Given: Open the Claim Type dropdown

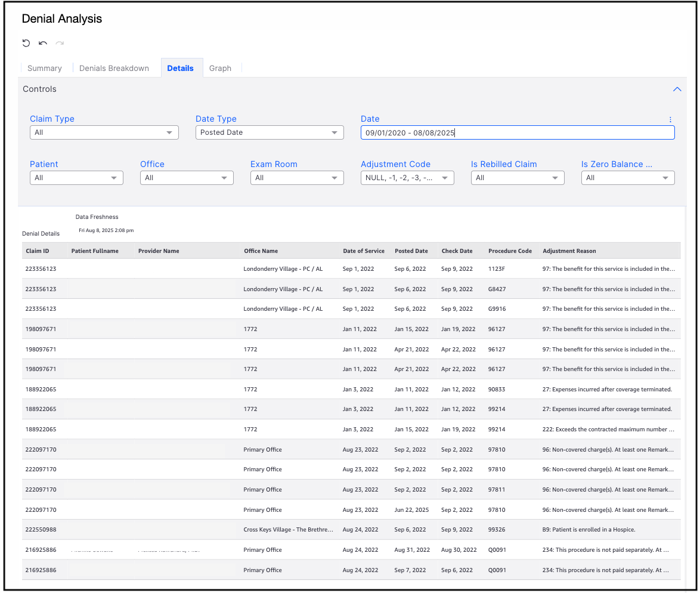Looking at the screenshot, I should [104, 132].
